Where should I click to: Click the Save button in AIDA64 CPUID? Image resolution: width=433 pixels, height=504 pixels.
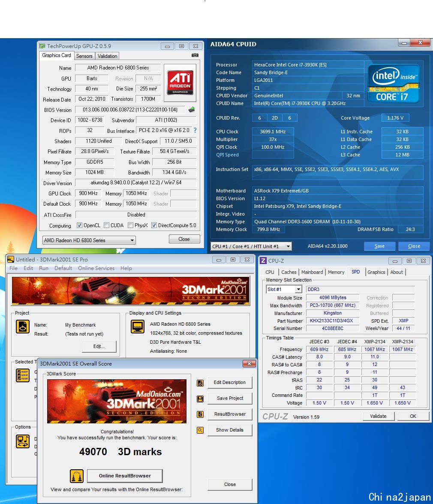(379, 246)
